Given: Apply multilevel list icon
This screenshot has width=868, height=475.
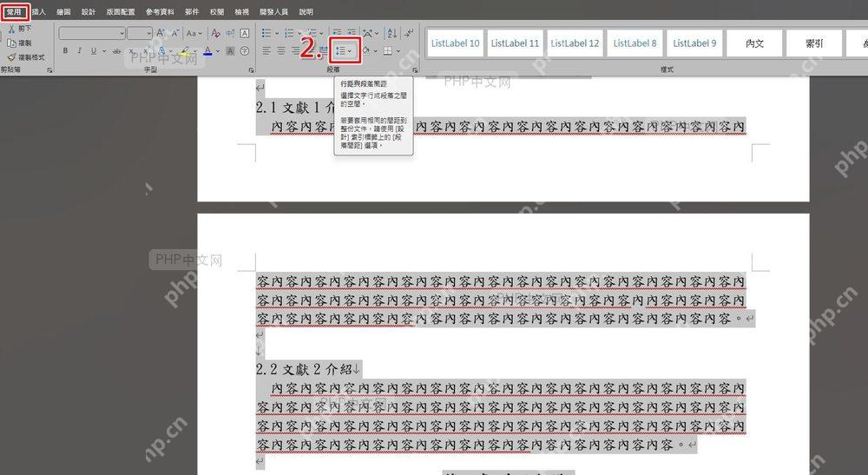Looking at the screenshot, I should tap(312, 33).
